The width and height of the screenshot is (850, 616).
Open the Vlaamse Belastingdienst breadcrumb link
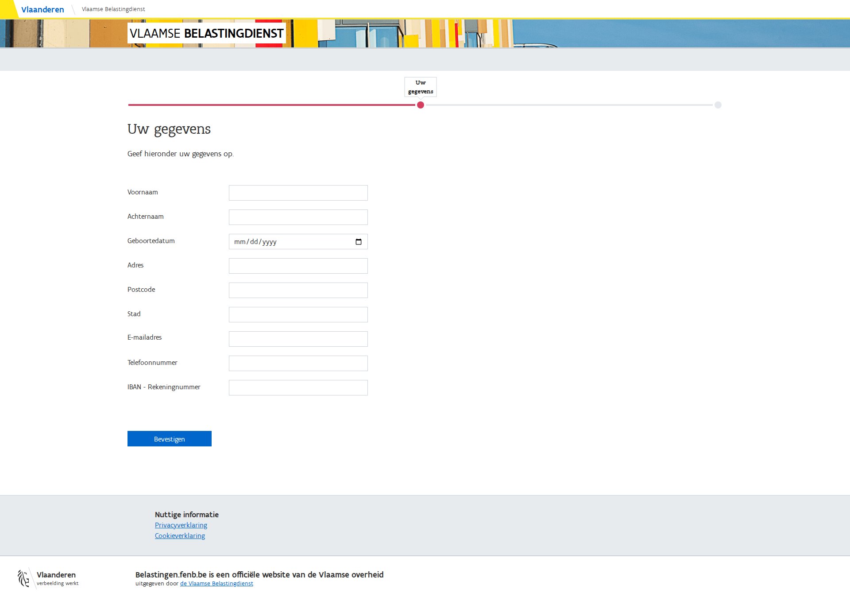pyautogui.click(x=113, y=9)
